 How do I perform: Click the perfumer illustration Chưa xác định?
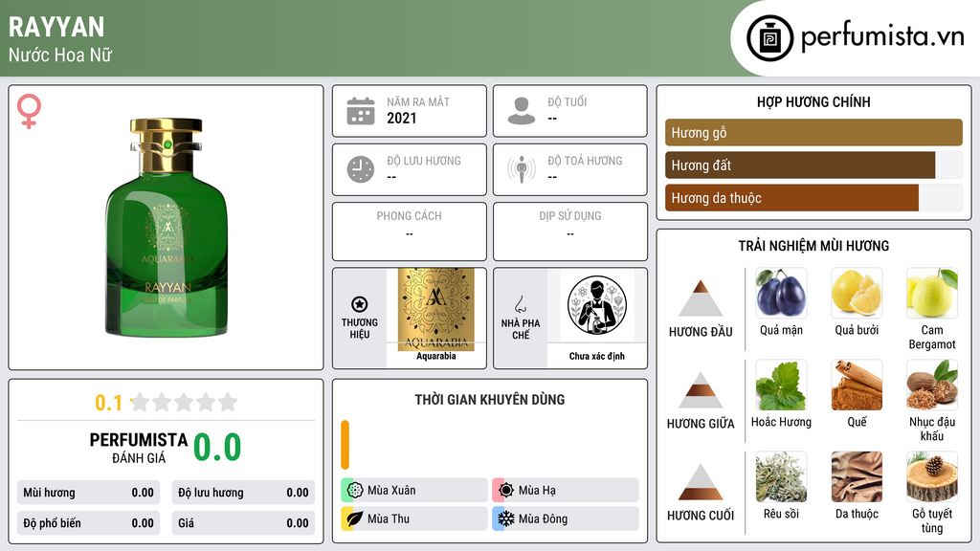click(597, 306)
